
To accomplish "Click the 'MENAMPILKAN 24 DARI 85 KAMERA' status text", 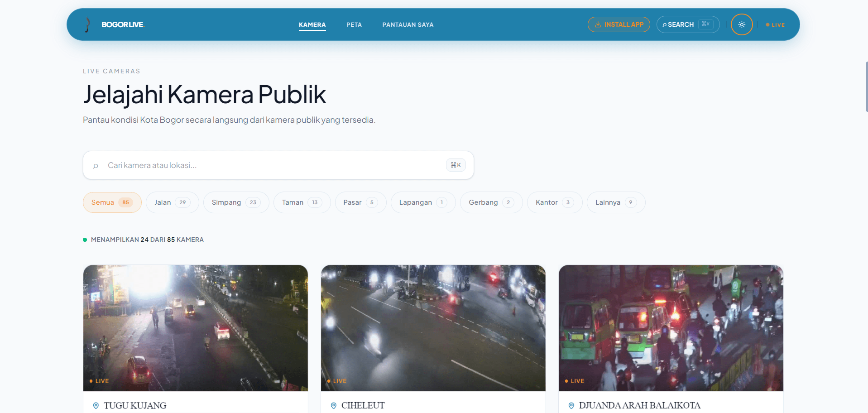I will 147,240.
